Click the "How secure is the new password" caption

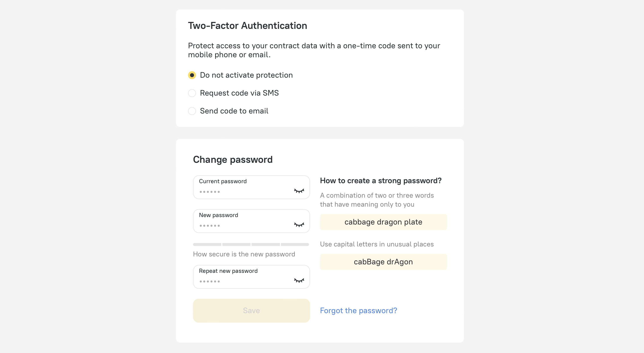point(244,254)
